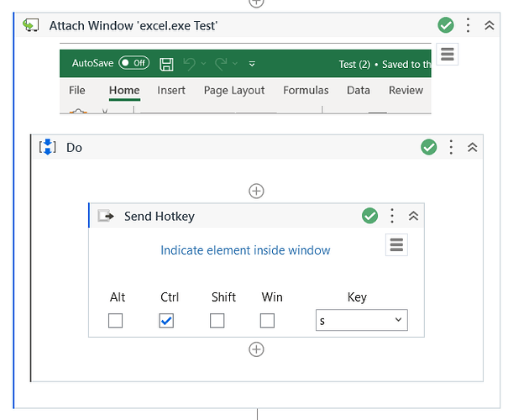
Task: Toggle AutoSave Off switch in Excel preview
Action: coord(134,63)
